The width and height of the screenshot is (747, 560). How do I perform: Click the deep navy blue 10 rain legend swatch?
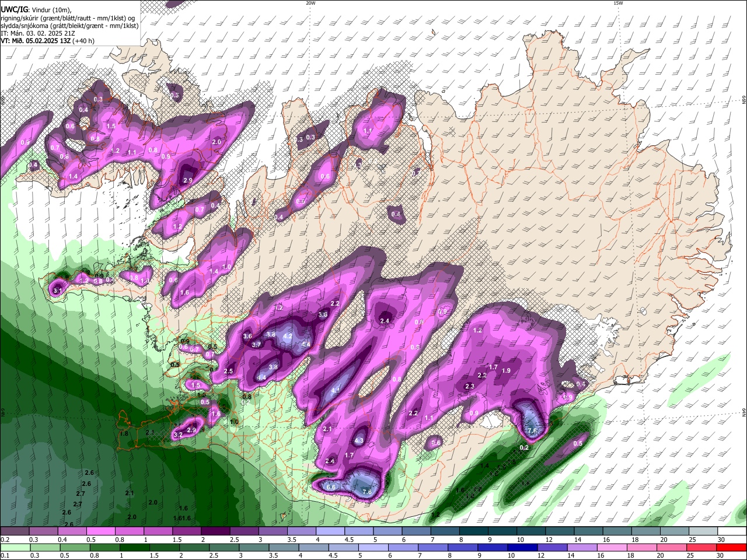522,548
